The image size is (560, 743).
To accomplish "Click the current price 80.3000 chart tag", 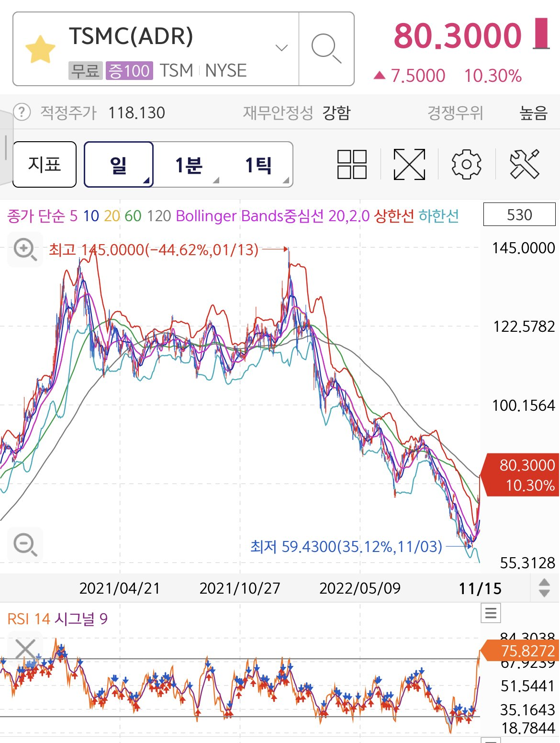I will coord(519,475).
